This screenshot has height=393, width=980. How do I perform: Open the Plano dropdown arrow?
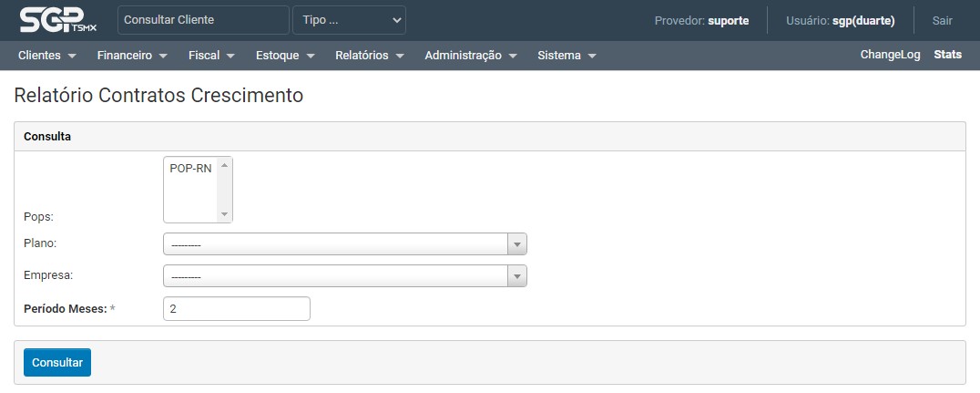517,244
